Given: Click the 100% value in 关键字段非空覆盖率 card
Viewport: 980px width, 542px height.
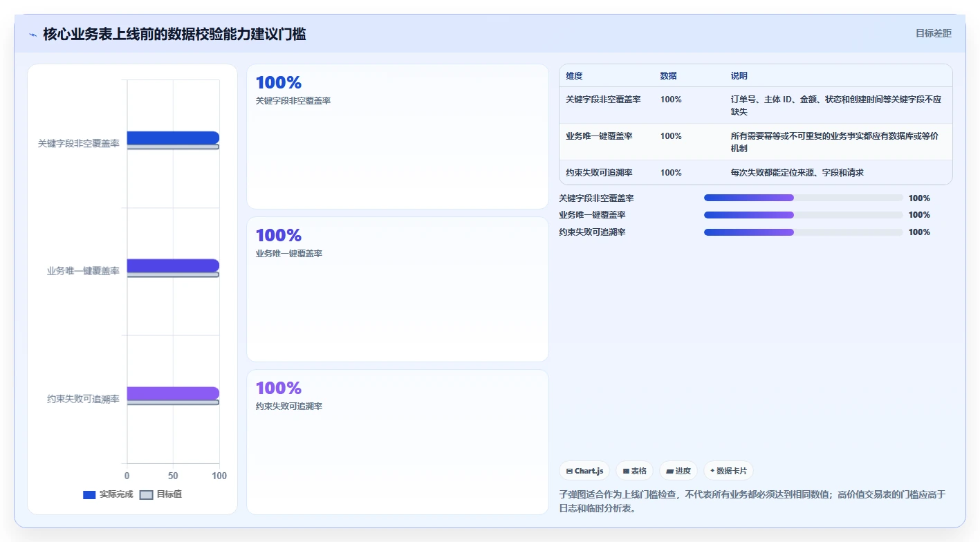Looking at the screenshot, I should 279,83.
